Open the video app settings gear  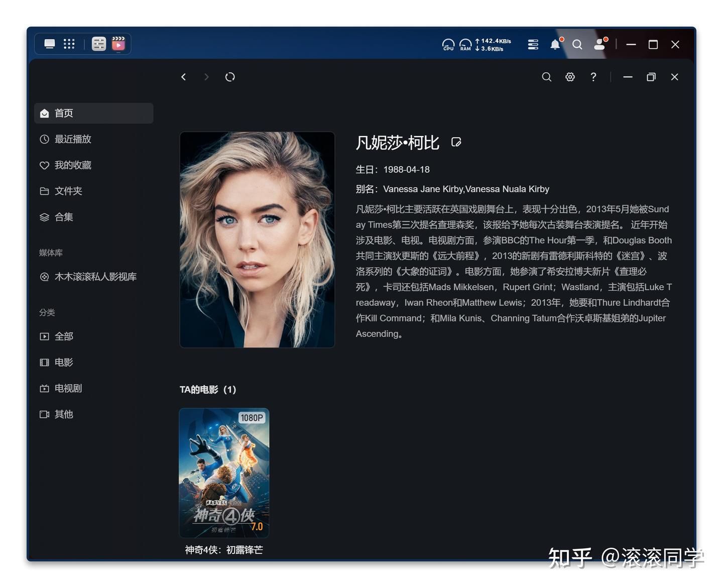pos(570,77)
